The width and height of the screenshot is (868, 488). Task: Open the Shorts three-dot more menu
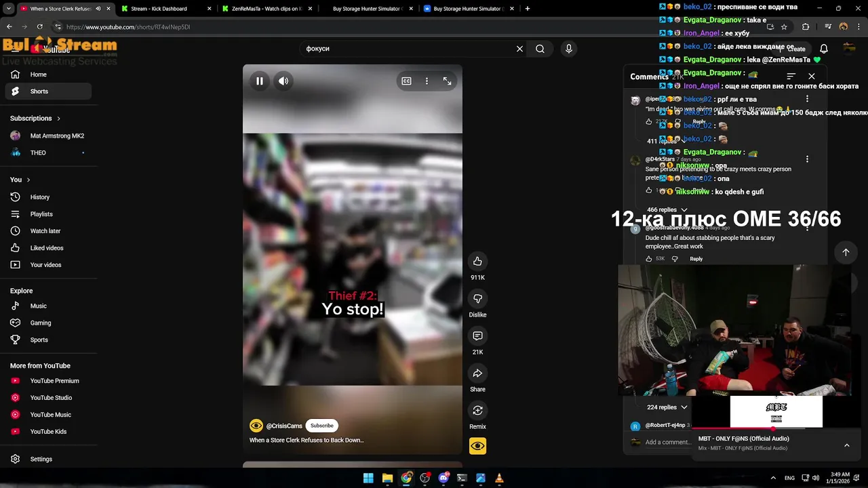pos(427,81)
